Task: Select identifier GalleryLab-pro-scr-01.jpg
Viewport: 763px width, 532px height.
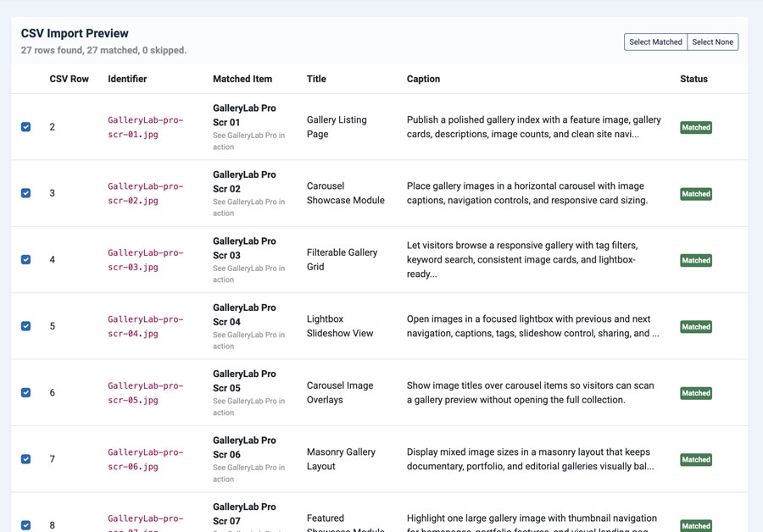Action: click(146, 127)
